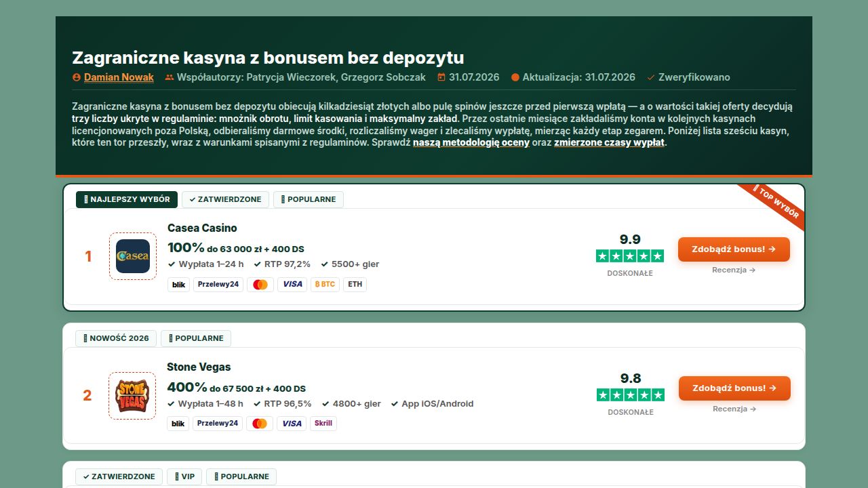Image resolution: width=868 pixels, height=488 pixels.
Task: Click the NAJLEPSZY WYBÓR tag
Action: 127,199
